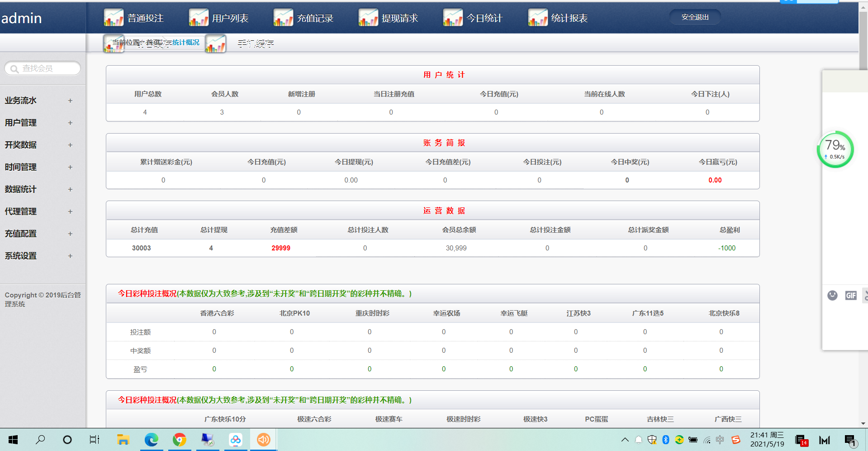Click the chart icon beside 普通投注
This screenshot has height=451, width=868.
113,18
